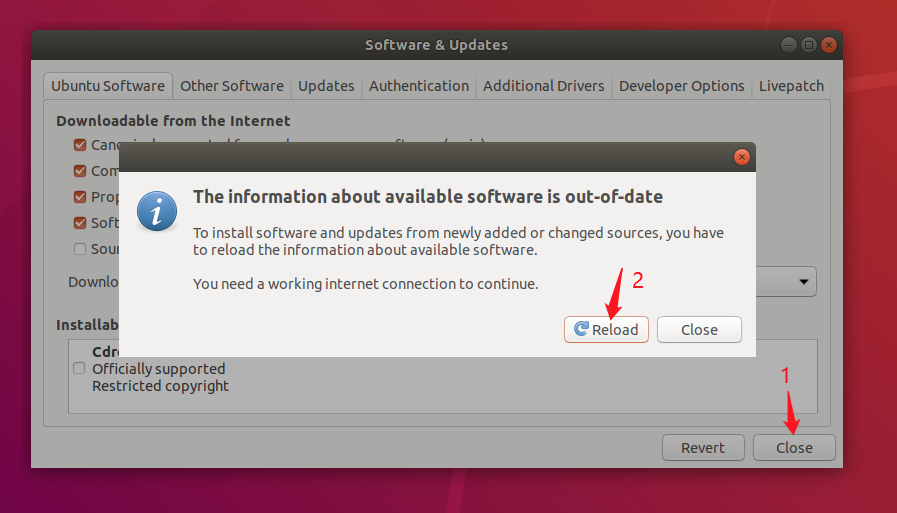Image resolution: width=897 pixels, height=513 pixels.
Task: Toggle the checkbox starting with 'Prop'
Action: tap(80, 197)
